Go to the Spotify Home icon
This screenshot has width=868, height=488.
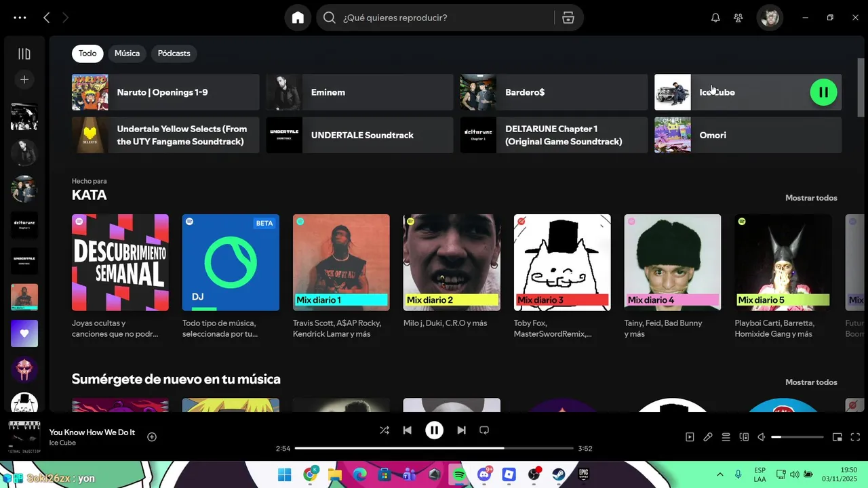pos(298,18)
